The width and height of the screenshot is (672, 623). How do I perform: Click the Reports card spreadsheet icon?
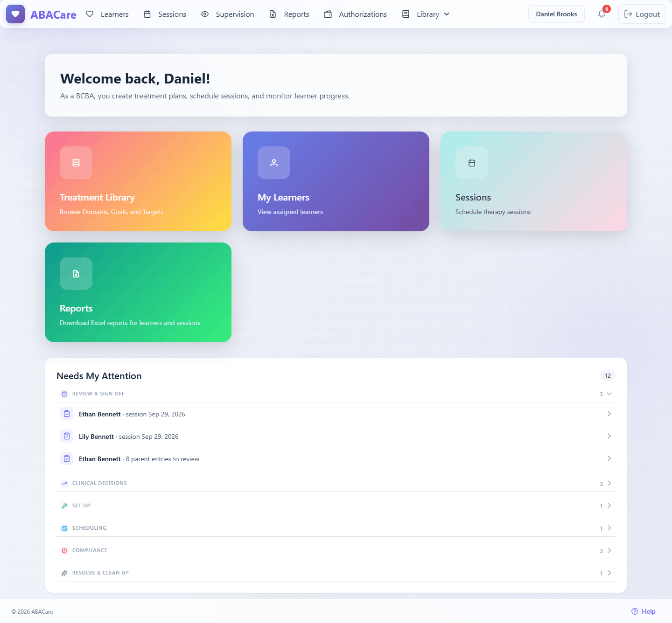[76, 274]
